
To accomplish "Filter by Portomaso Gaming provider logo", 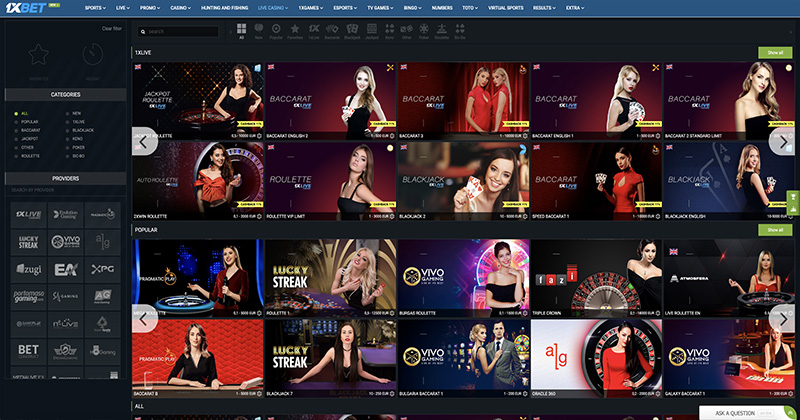I will tap(29, 297).
